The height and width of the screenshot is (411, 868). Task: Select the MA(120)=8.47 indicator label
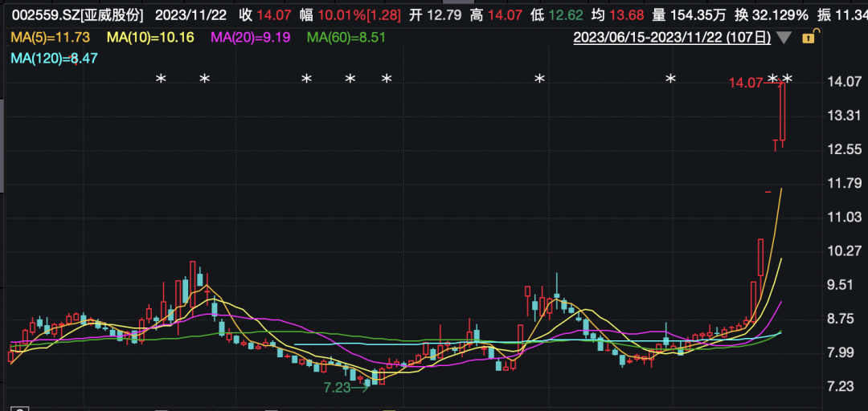[54, 58]
